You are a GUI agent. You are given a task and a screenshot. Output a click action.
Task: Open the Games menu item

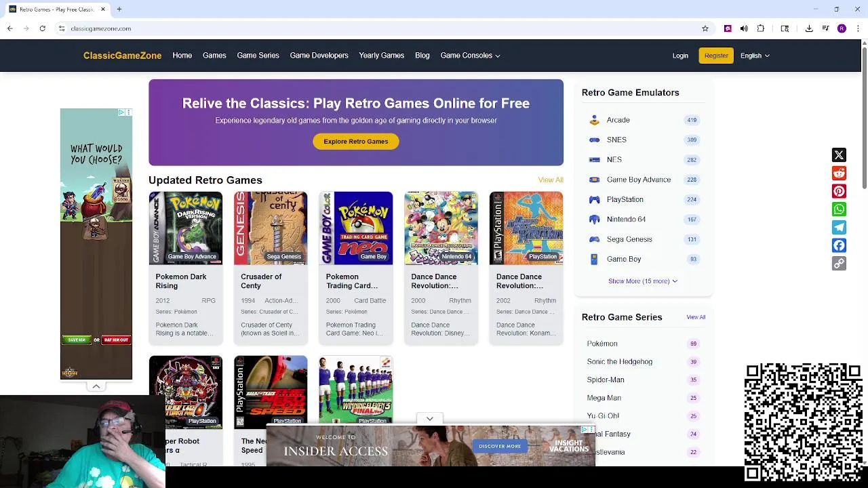click(x=214, y=56)
